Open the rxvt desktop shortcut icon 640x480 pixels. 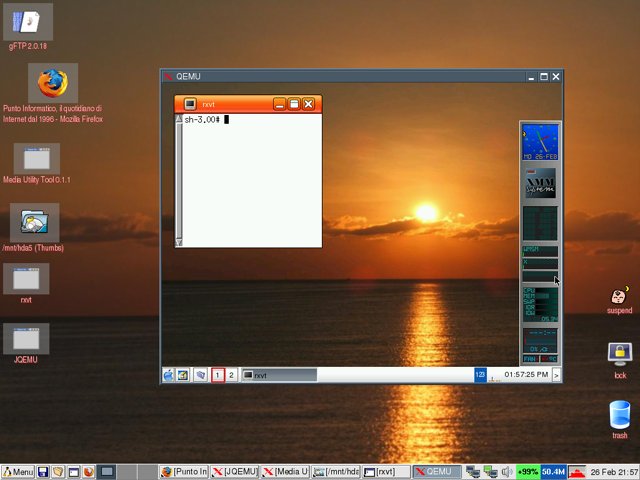(x=26, y=278)
